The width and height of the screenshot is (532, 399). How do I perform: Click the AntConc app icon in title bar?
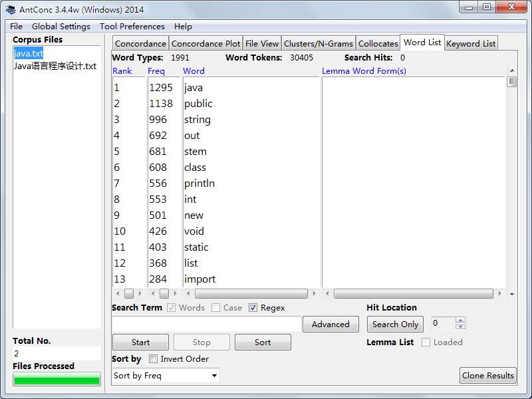11,9
